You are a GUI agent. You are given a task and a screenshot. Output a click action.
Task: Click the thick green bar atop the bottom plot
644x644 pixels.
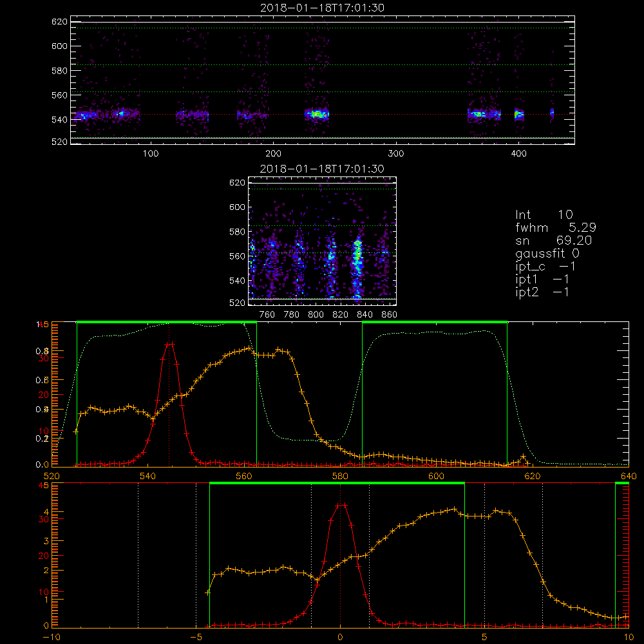coord(337,484)
